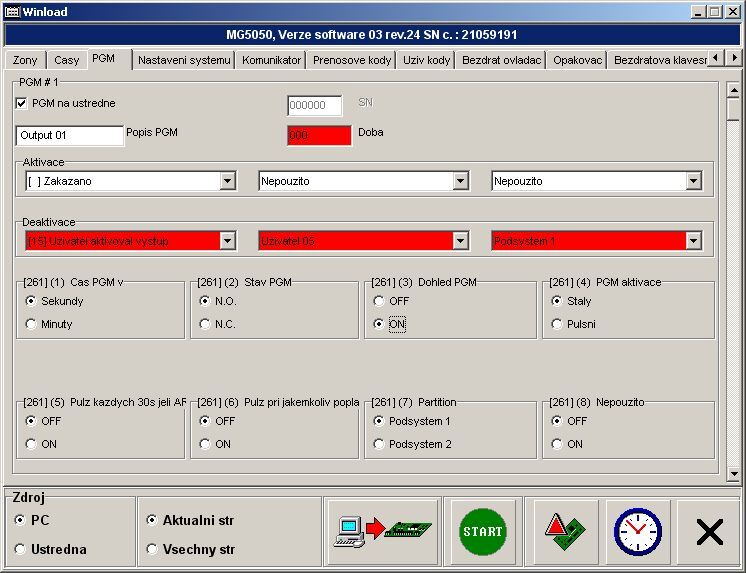Toggle the PGM na ustredne checkbox

click(x=22, y=103)
